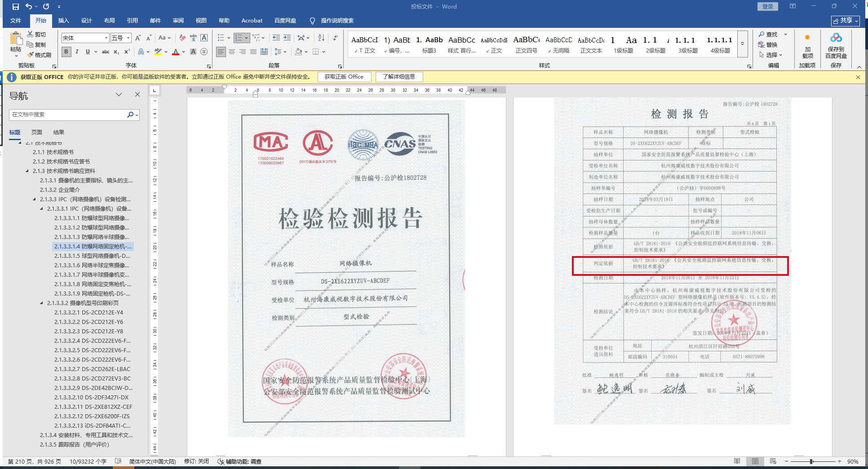Open the Aa change case dropdown
868x469 pixels.
(164, 38)
